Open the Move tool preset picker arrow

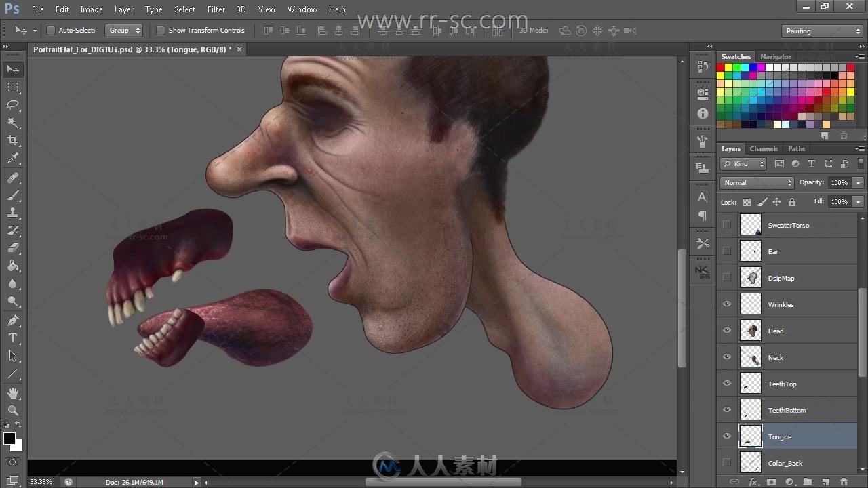click(x=35, y=31)
